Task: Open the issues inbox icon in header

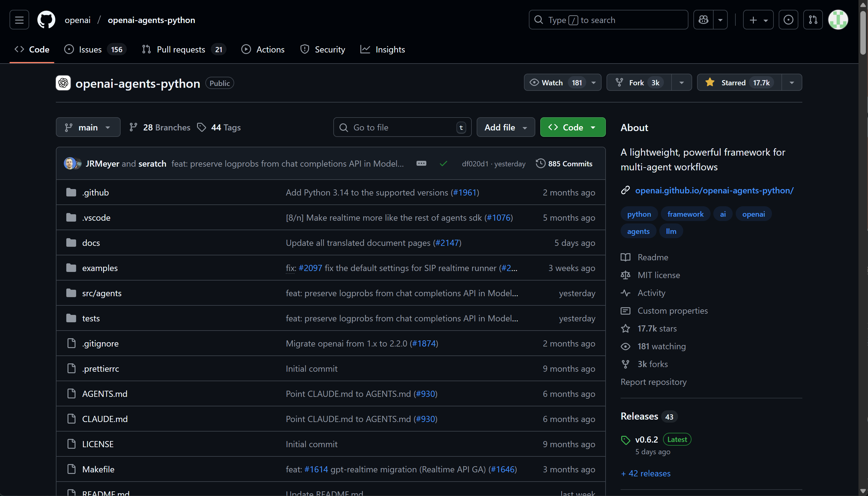Action: 788,20
